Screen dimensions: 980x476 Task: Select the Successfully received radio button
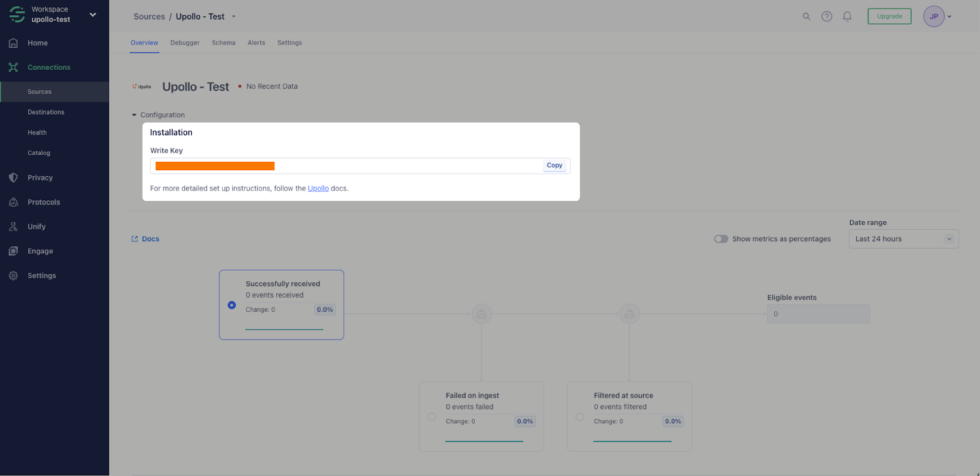(232, 305)
